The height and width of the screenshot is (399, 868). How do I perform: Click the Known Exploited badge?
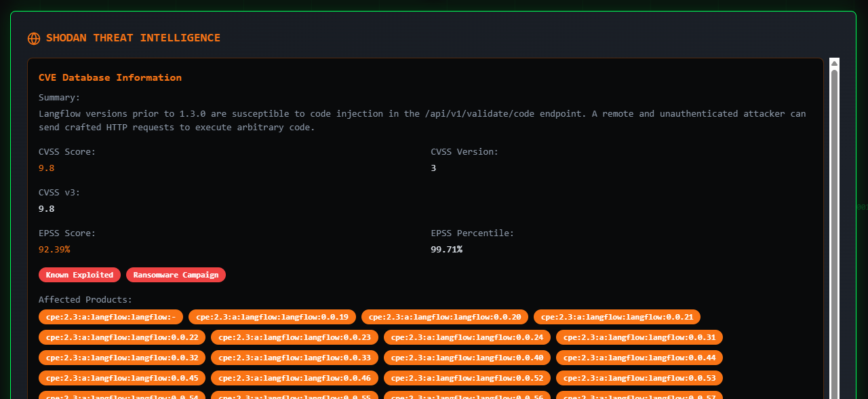[79, 275]
